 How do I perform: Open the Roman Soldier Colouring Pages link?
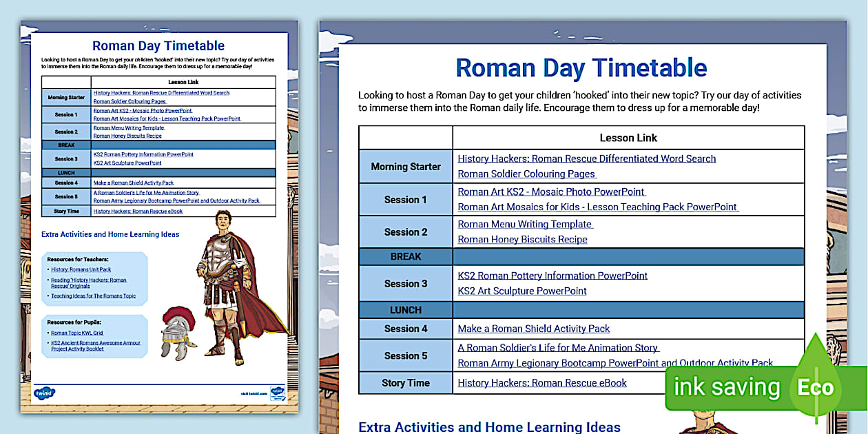[x=527, y=174]
